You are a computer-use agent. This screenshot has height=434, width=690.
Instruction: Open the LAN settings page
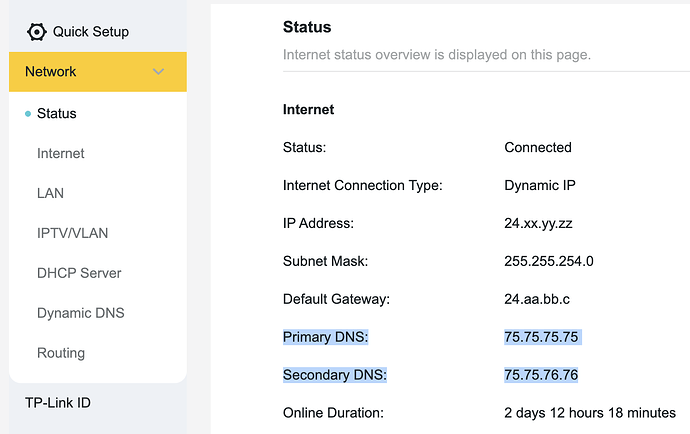50,193
